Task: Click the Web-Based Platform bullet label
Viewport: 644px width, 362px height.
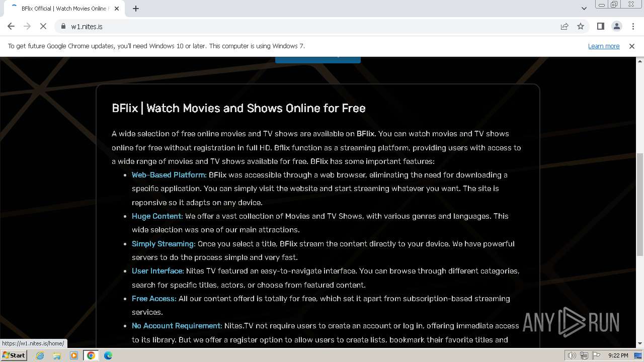Action: (169, 175)
